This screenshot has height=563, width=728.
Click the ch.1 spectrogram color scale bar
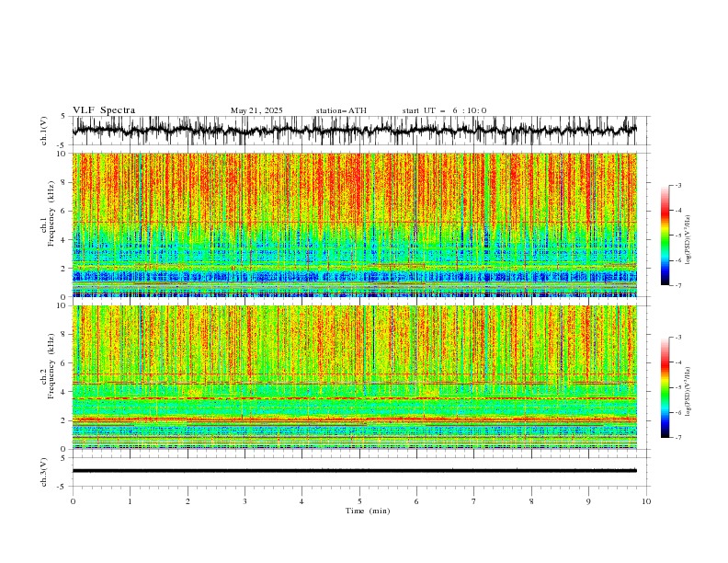click(665, 236)
